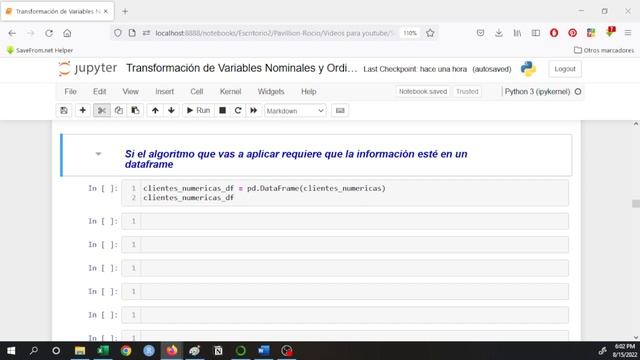
Task: Click the first empty code cell
Action: (x=345, y=221)
